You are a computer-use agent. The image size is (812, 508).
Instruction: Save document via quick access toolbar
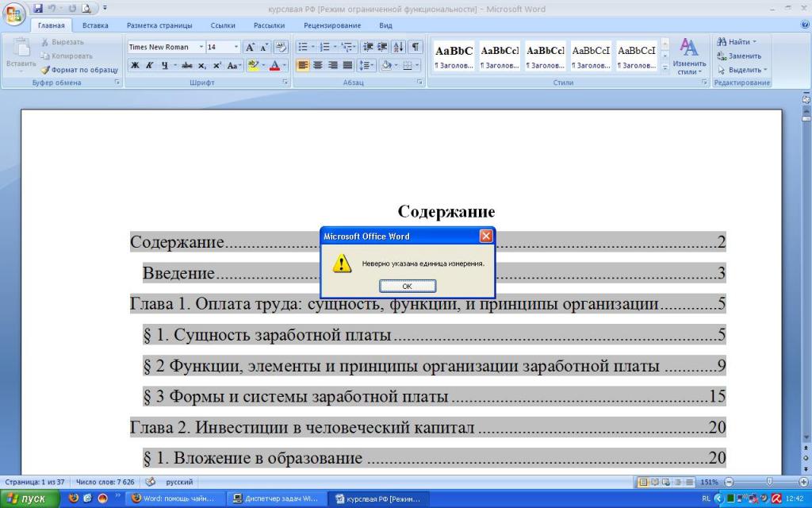pyautogui.click(x=38, y=9)
